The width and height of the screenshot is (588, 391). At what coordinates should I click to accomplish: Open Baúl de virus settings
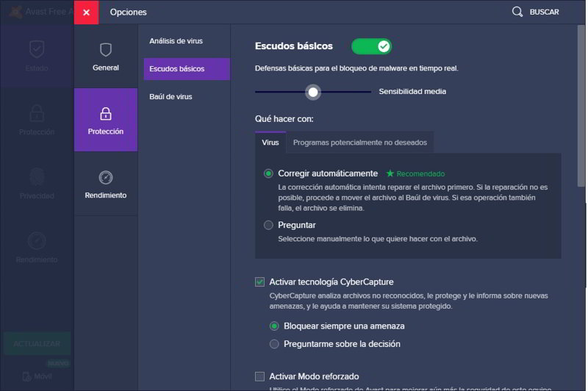click(x=171, y=97)
